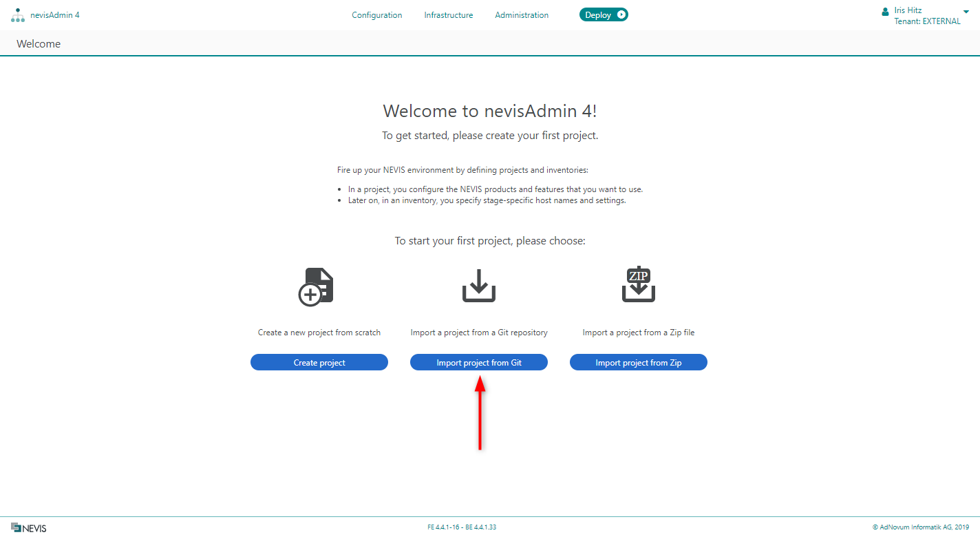
Task: Click the Welcome page header label
Action: coord(39,43)
